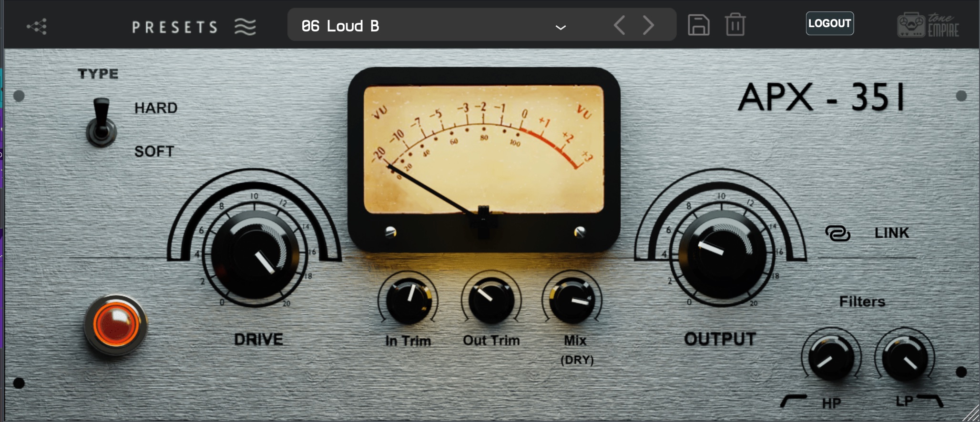The image size is (980, 422).
Task: Click the low-pass filter shape icon
Action: [x=930, y=401]
